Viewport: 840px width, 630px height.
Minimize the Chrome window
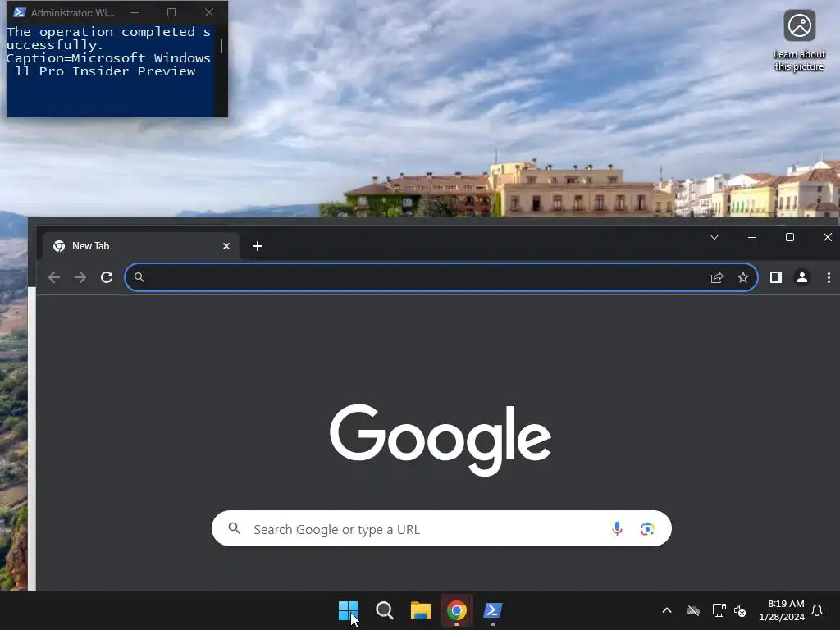pyautogui.click(x=752, y=237)
